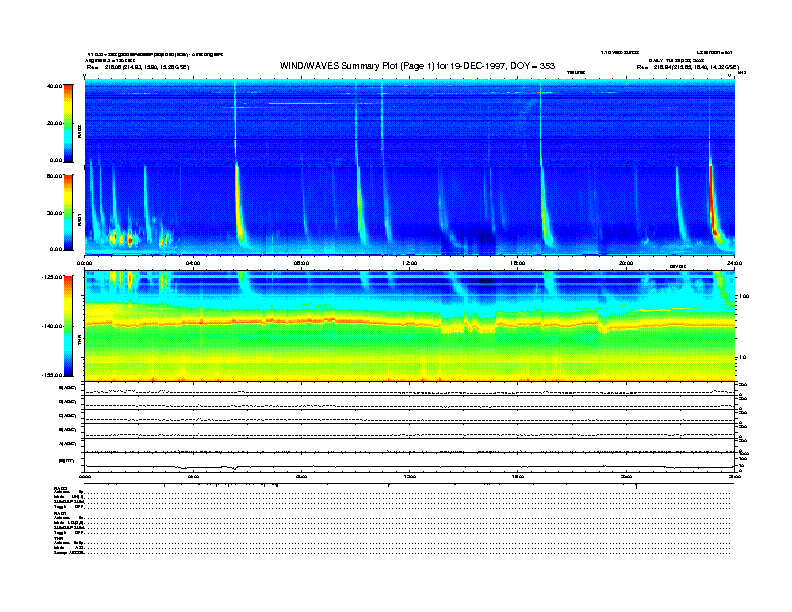
Task: Click the intense red burst near 23:00 in RAD1
Action: pos(713,202)
